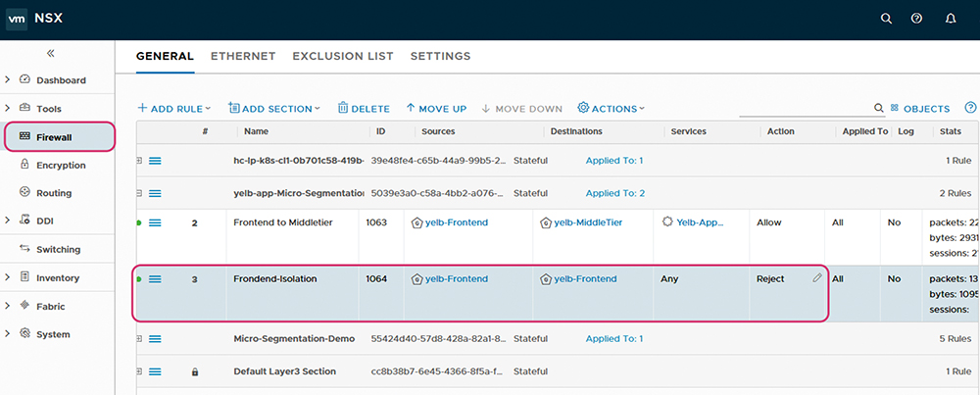Open DDI in the sidebar
The height and width of the screenshot is (395, 980).
coord(46,221)
